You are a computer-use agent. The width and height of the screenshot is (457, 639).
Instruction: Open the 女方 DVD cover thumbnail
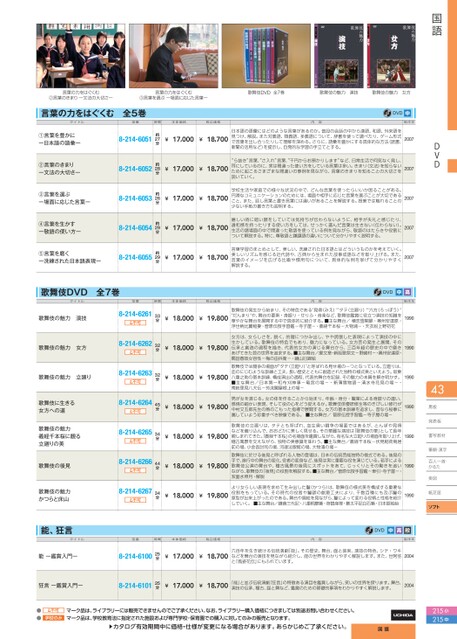[x=391, y=55]
